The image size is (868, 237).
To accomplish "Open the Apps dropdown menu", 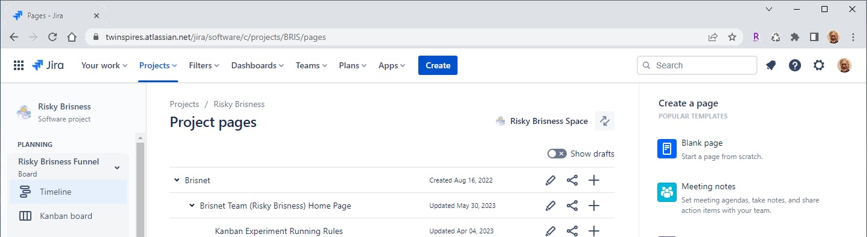I will 392,65.
